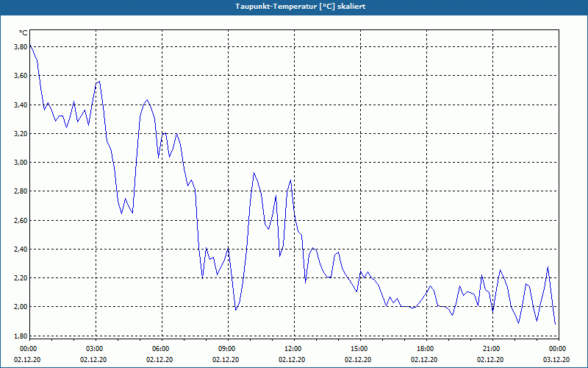Click the 15:00 time label

(x=359, y=349)
